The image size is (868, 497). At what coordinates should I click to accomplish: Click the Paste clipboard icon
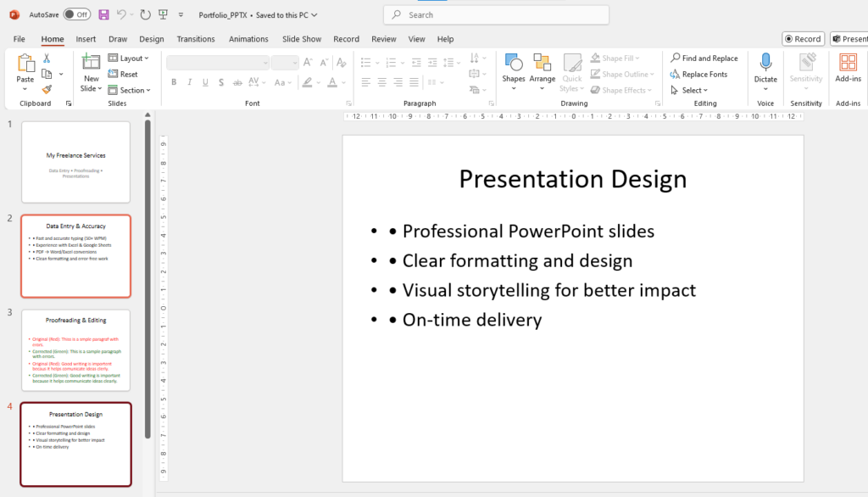(25, 64)
